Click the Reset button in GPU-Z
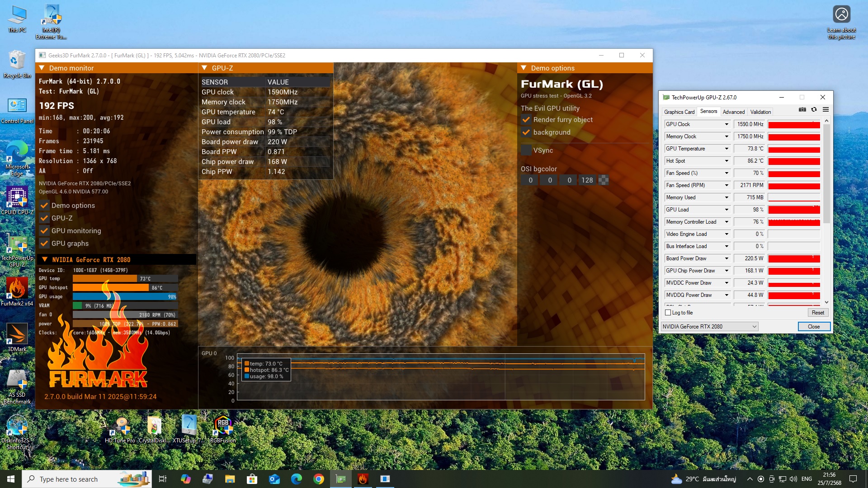Screen dimensions: 868x488 coord(817,313)
